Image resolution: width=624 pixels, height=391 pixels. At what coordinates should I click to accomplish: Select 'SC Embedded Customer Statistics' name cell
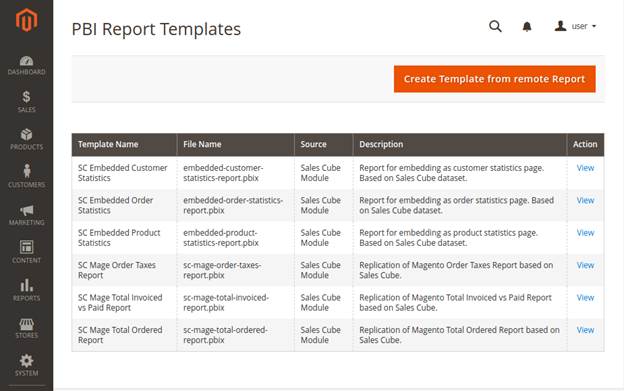click(x=123, y=173)
